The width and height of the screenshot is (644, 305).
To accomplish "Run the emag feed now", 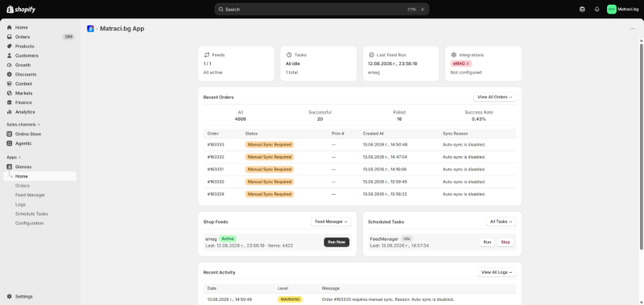I will coord(336,242).
